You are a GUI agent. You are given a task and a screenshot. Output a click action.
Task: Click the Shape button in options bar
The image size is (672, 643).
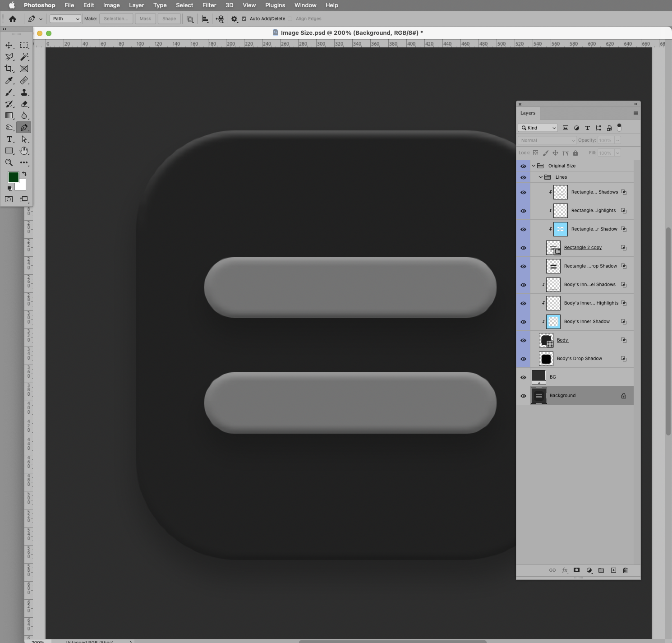[169, 19]
